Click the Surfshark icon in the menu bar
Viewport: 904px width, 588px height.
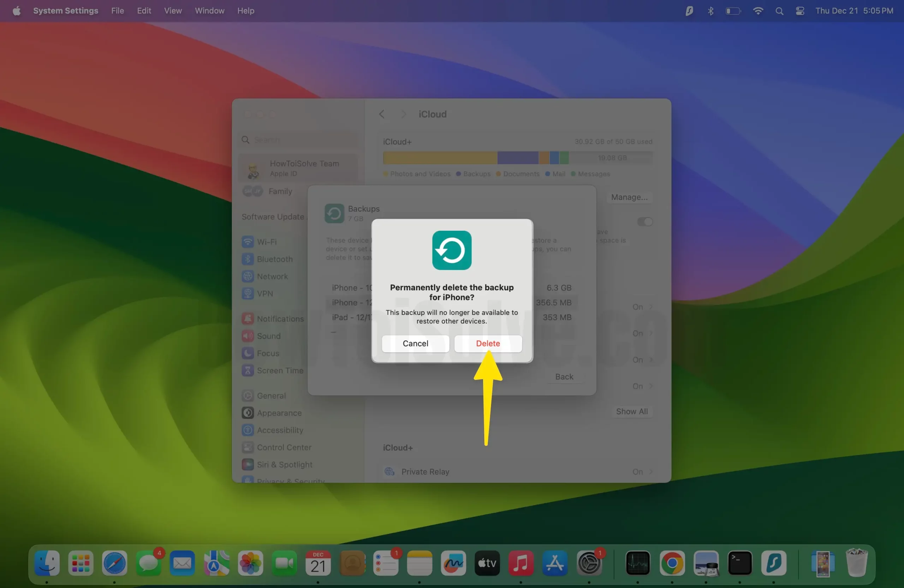(689, 11)
